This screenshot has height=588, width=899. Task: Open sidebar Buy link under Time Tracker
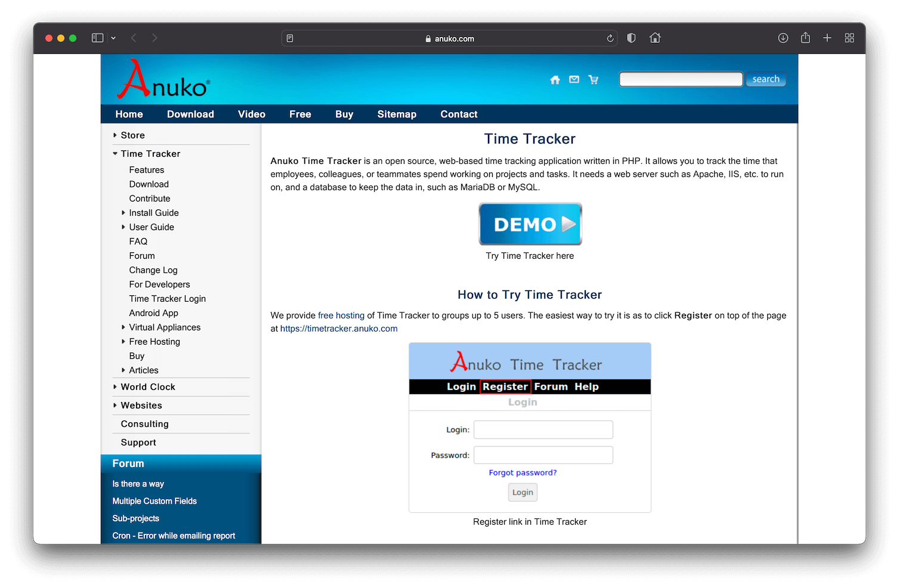(137, 356)
